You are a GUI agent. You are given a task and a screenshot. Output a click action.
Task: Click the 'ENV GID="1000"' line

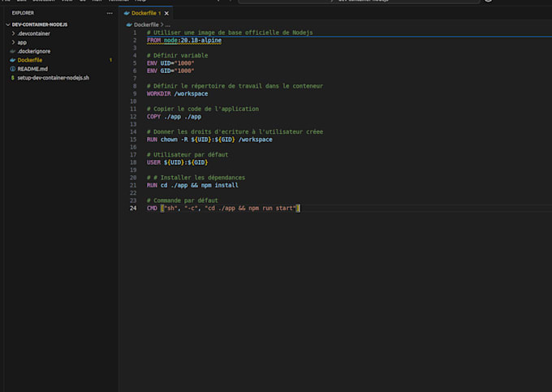pos(170,71)
